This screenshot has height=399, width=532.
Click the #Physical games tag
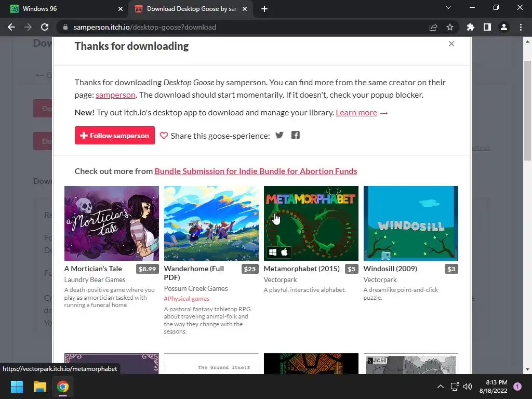187,299
